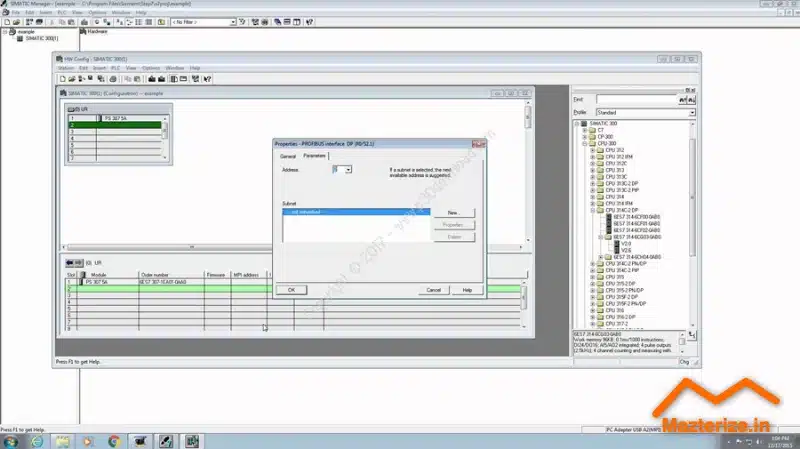Open Internet Explorer from taskbar

pos(37,441)
